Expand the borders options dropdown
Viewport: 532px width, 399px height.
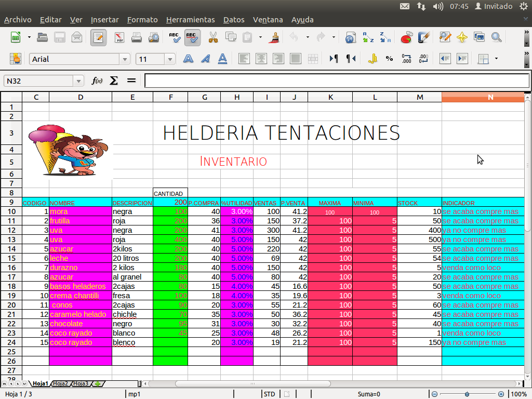point(496,58)
